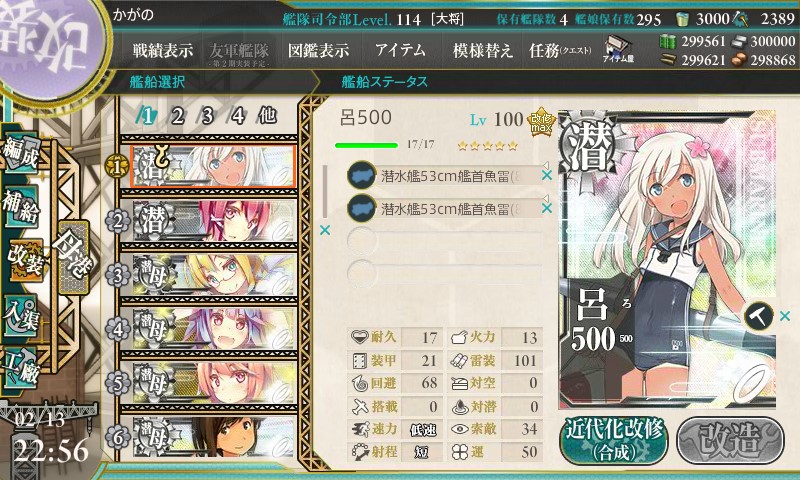This screenshot has height=480, width=800.
Task: Remove all equipment with left X mark
Action: pos(324,231)
